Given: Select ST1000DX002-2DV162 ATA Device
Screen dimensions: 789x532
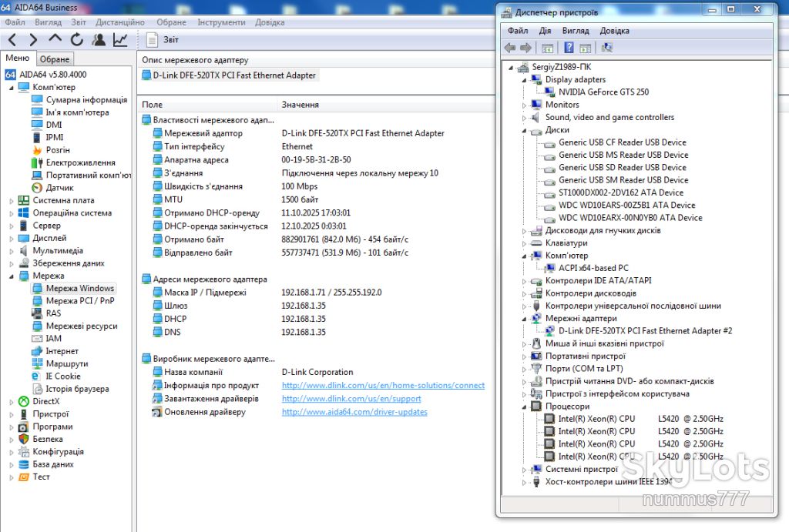Looking at the screenshot, I should [621, 192].
